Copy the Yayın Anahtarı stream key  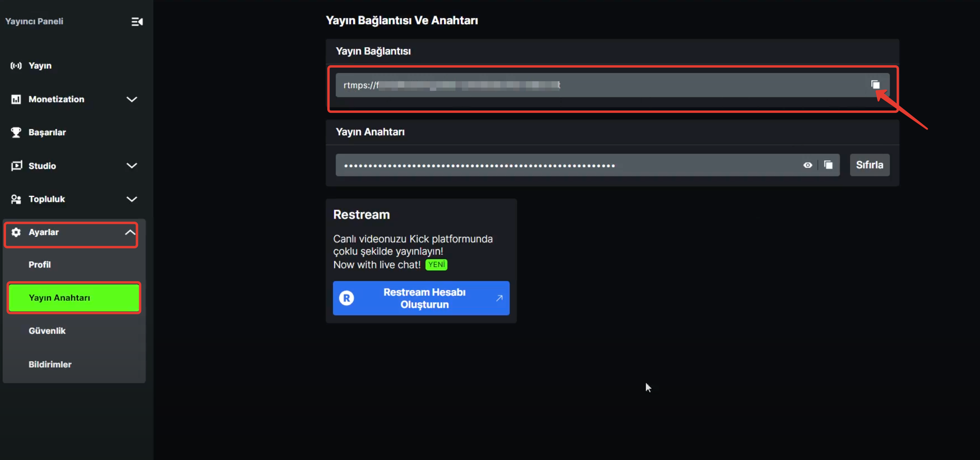click(x=828, y=165)
